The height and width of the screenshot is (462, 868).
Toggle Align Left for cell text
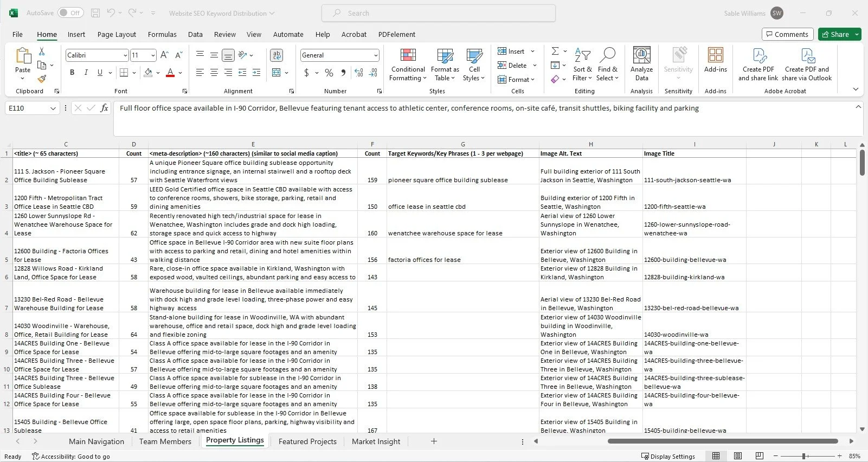[x=200, y=72]
